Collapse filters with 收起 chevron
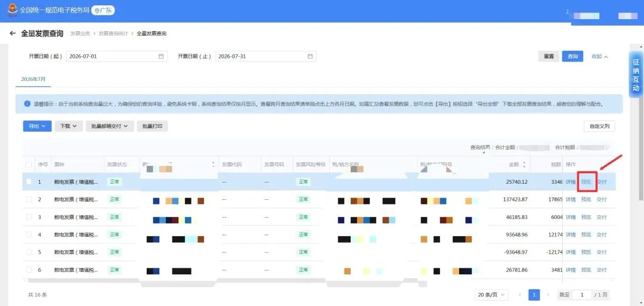The height and width of the screenshot is (306, 644). 600,56
